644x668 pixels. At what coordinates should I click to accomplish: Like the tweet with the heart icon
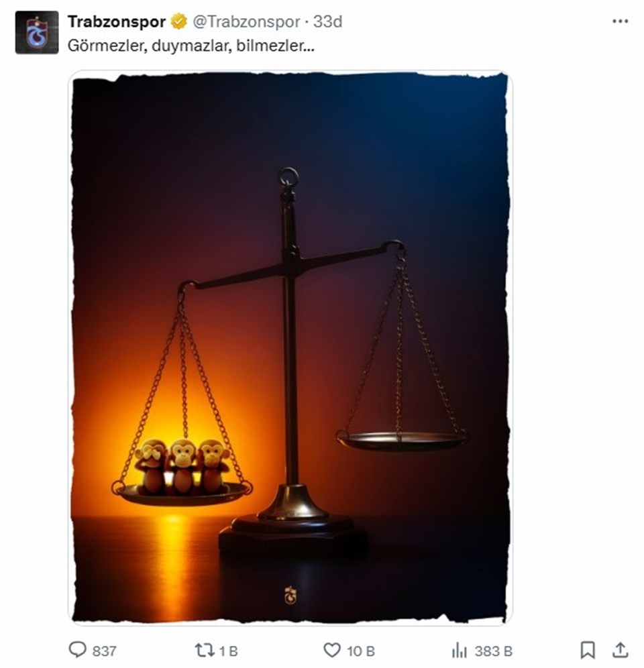[x=332, y=650]
